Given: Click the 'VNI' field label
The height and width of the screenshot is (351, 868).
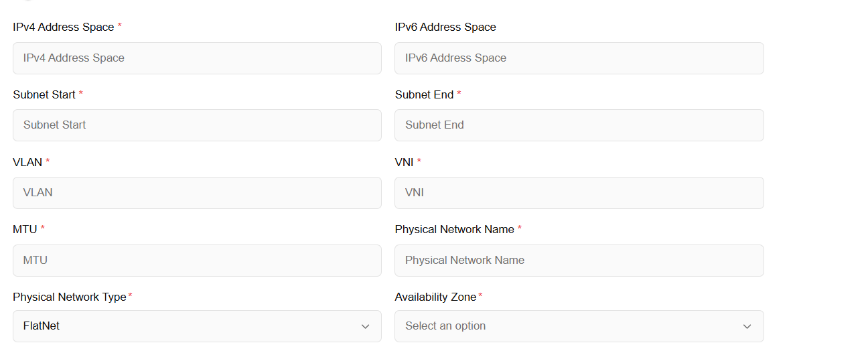Looking at the screenshot, I should [404, 162].
